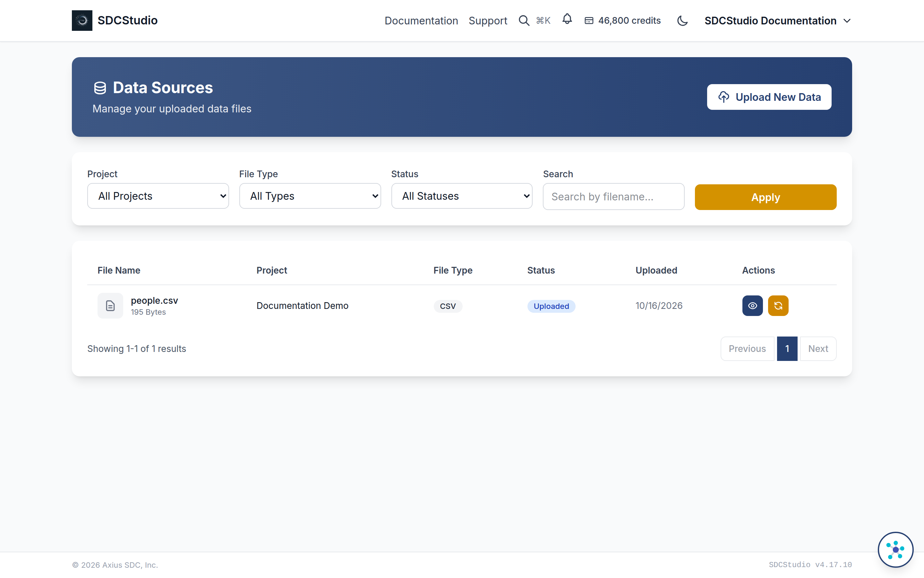The image size is (924, 578).
Task: Click the ⌘K shortcut hint
Action: pyautogui.click(x=543, y=21)
